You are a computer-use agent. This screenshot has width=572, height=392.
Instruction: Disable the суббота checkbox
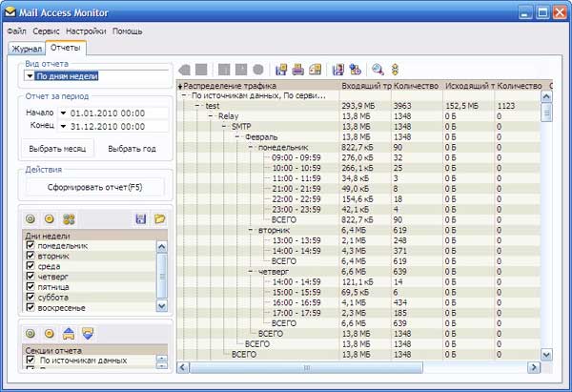tap(31, 298)
